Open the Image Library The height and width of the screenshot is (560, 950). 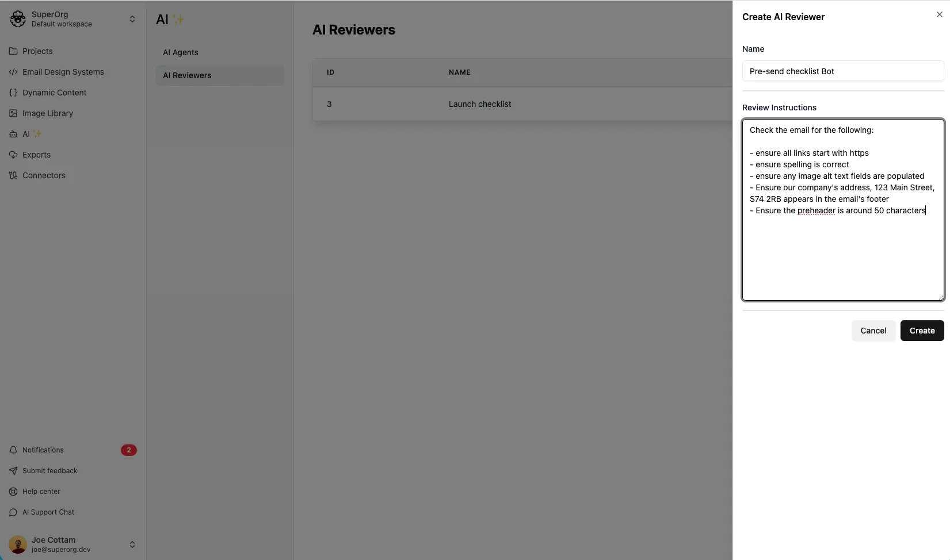(x=47, y=113)
